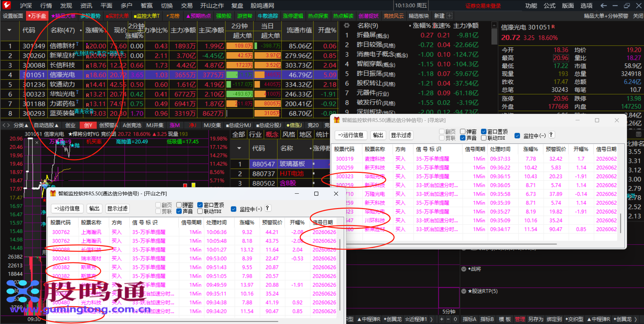Click the gift icon of 寻龙诀 window title
The width and height of the screenshot is (644, 324).
point(337,120)
